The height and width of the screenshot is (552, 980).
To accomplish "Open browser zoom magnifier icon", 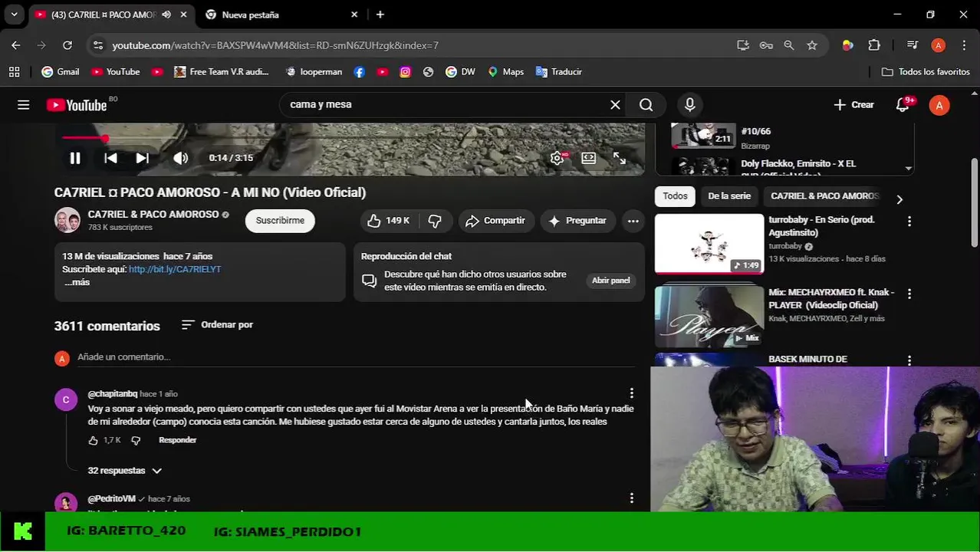I will 789,45.
